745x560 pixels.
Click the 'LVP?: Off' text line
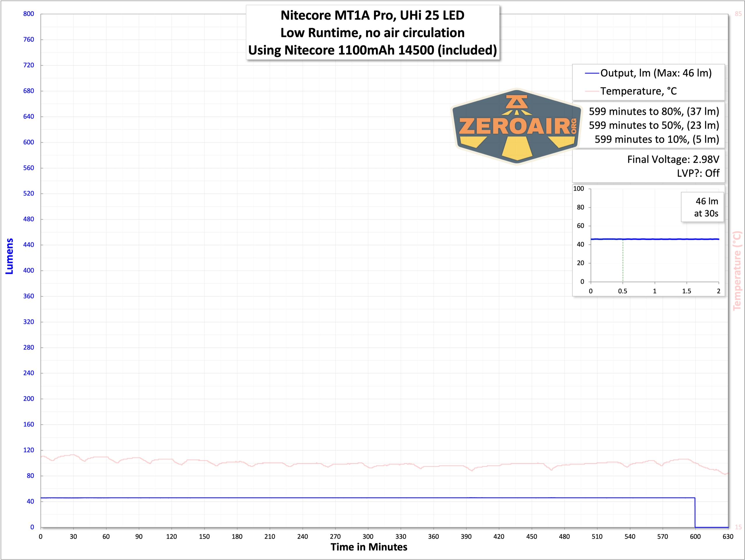[x=698, y=173]
